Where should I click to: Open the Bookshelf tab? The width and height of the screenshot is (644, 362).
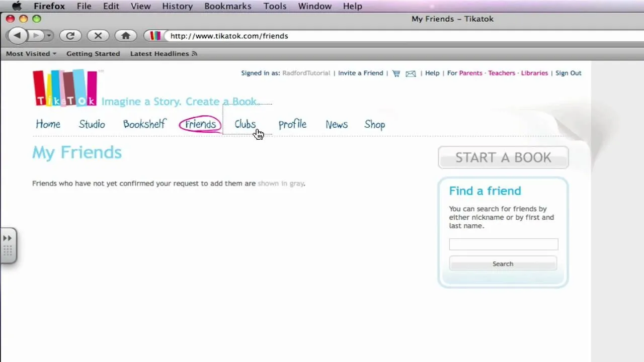pos(144,124)
